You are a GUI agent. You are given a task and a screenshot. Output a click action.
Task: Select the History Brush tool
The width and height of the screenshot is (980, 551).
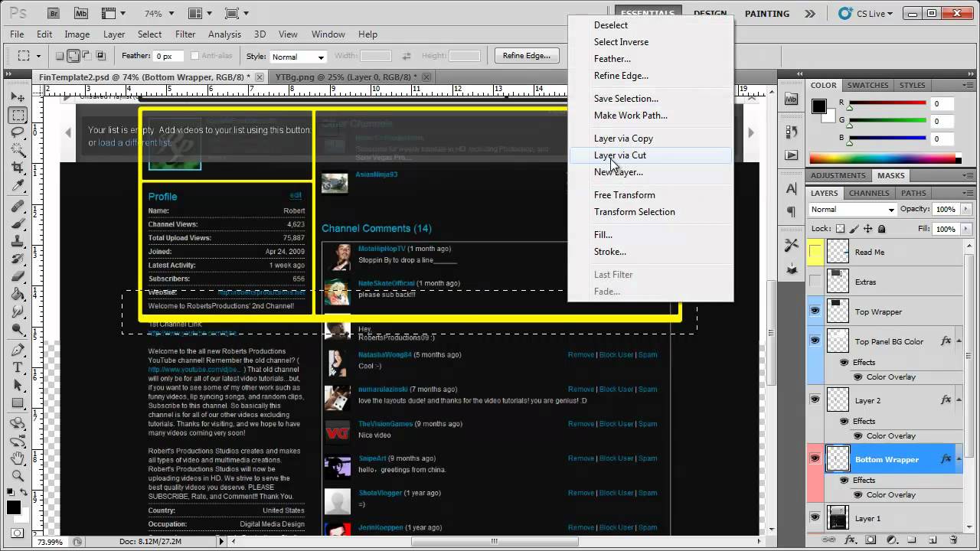pyautogui.click(x=18, y=259)
